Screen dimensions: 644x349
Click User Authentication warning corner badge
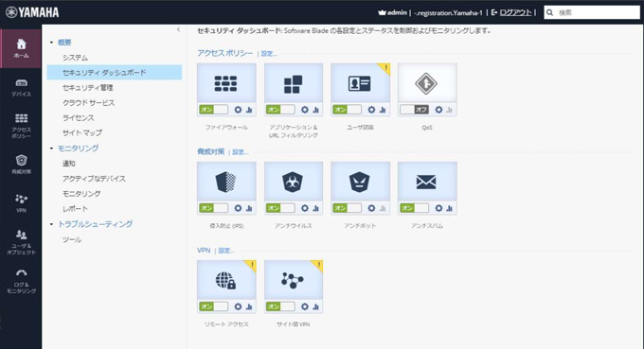pos(385,68)
